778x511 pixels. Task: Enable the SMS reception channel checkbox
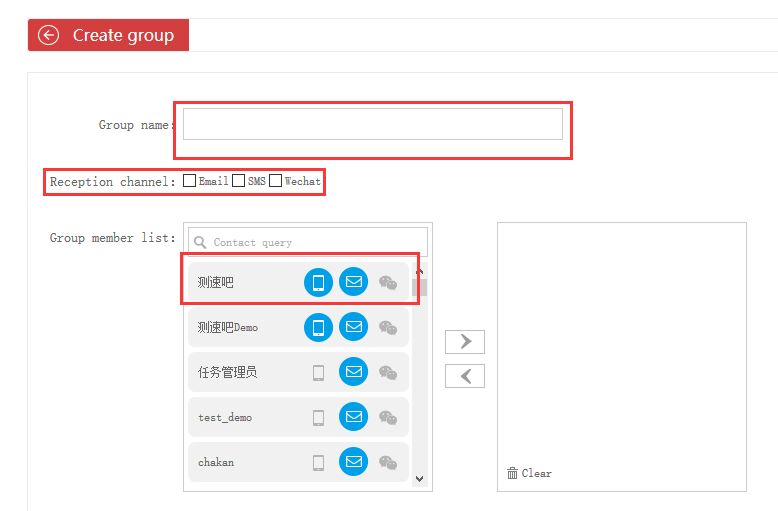[239, 181]
